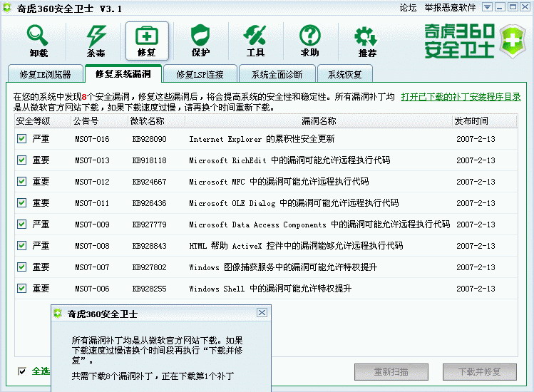Open the 系统恢复 tab
The height and width of the screenshot is (392, 534).
click(344, 74)
